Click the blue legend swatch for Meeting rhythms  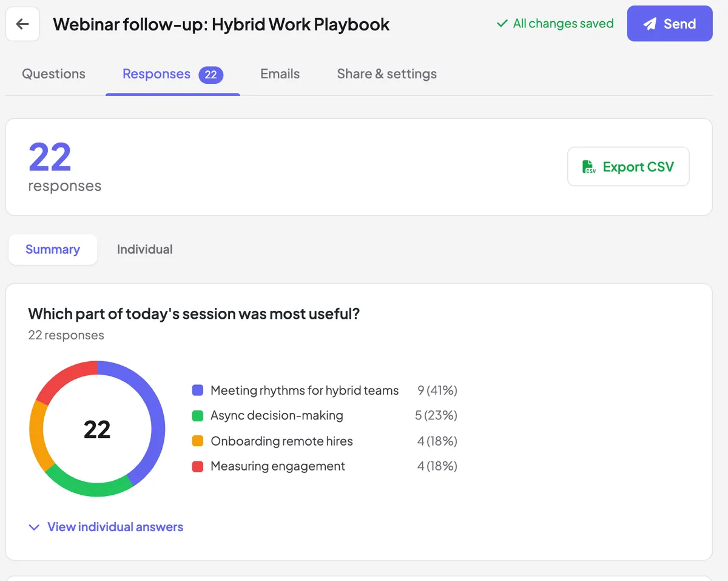(x=197, y=390)
